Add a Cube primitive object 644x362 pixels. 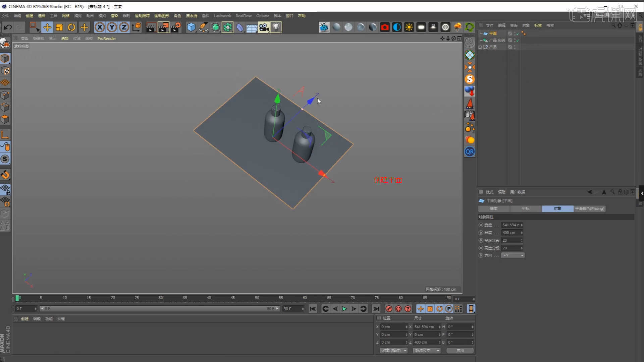[x=191, y=27]
